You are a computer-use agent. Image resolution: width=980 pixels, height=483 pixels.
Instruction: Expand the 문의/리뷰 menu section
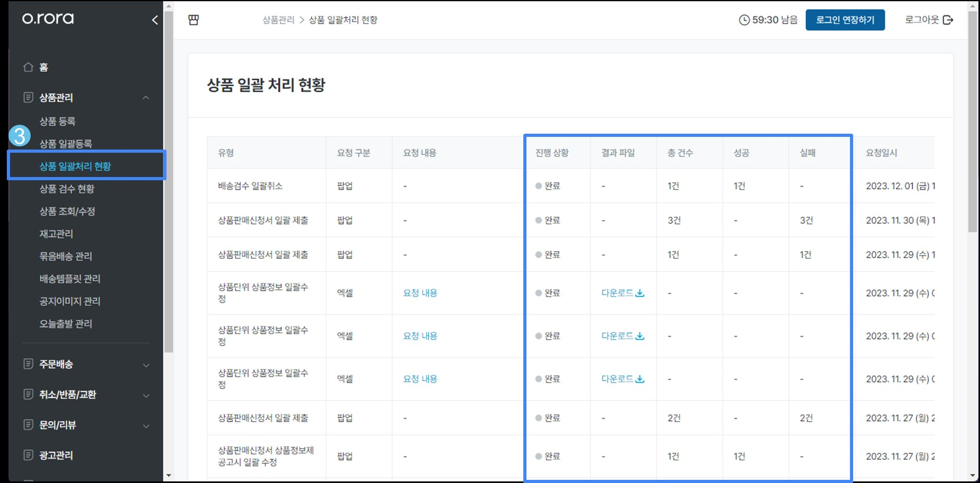146,425
